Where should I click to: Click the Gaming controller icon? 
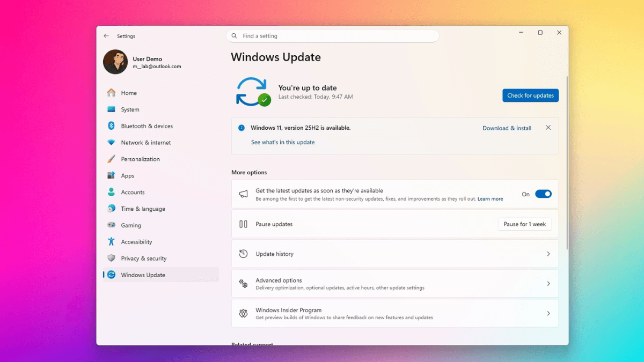(x=111, y=225)
